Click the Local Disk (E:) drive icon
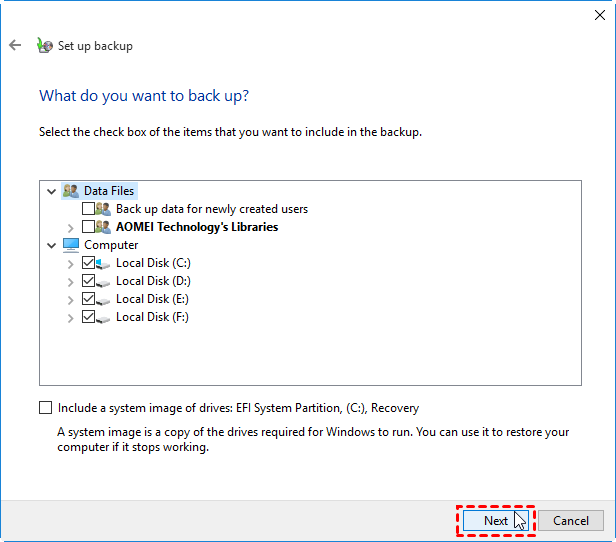 click(x=104, y=299)
